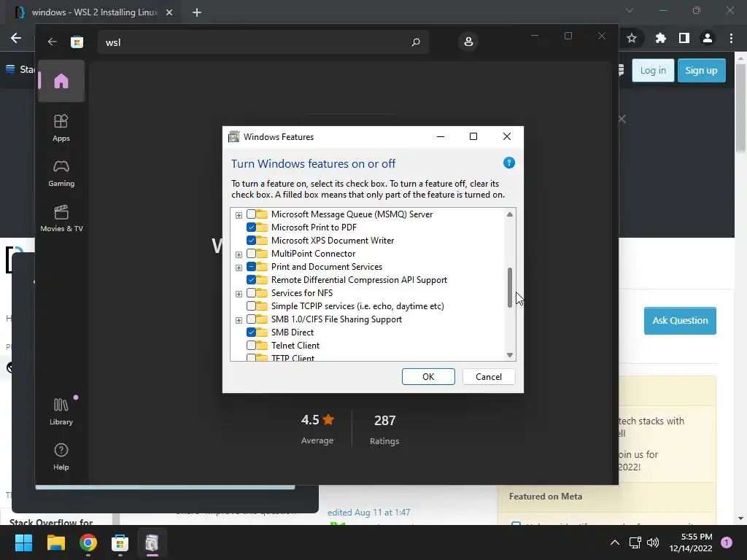Enable Microsoft Message Queue (MSMQ) Server checkbox

[x=251, y=214]
